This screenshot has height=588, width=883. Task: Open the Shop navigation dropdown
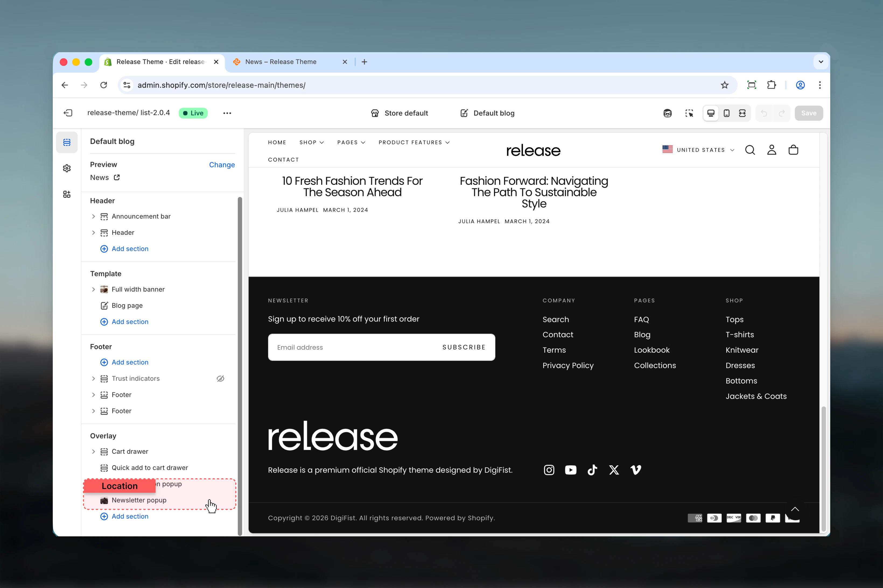311,143
